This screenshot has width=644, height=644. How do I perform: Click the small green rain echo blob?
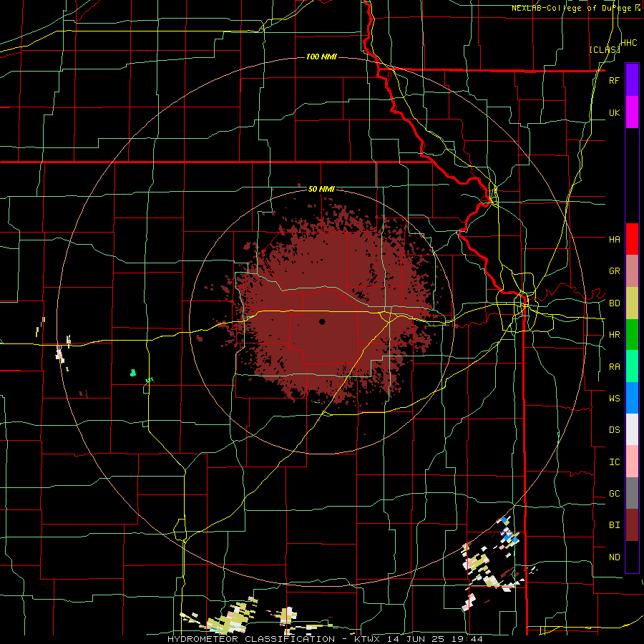point(132,373)
